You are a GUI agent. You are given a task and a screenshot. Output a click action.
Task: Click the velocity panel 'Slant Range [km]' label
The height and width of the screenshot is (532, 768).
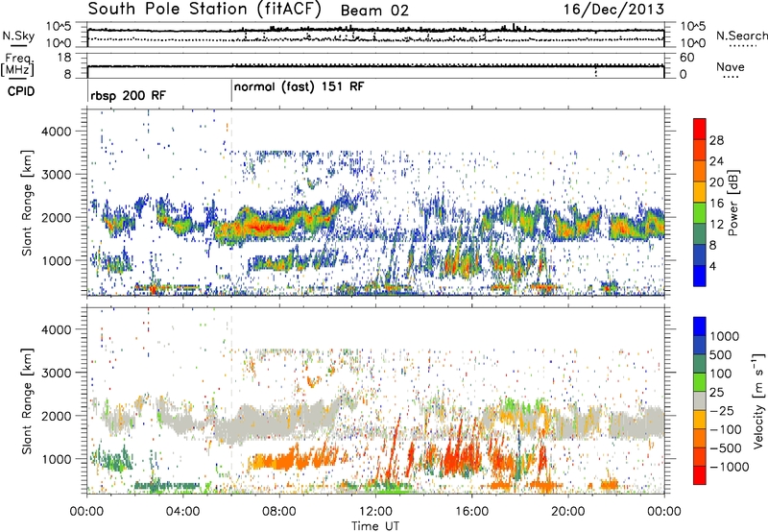(x=27, y=400)
